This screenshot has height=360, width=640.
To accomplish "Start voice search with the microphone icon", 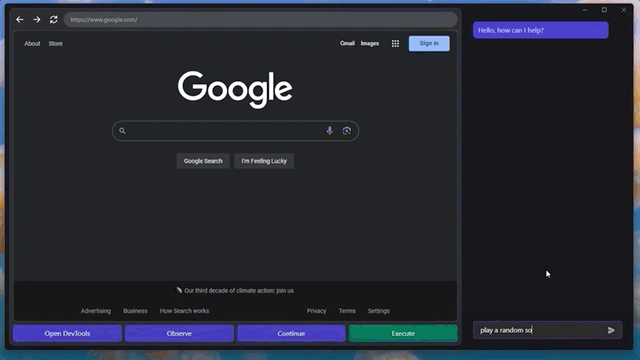I will [329, 131].
